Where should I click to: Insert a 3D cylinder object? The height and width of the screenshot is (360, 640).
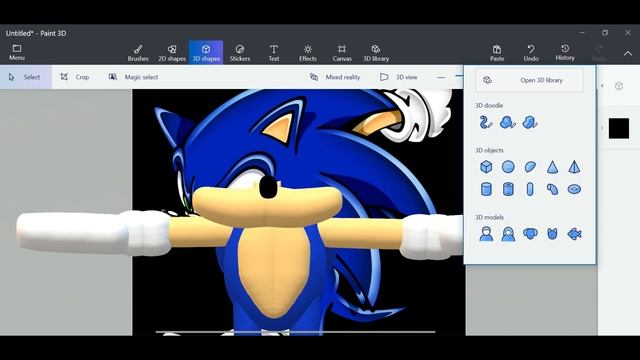486,189
